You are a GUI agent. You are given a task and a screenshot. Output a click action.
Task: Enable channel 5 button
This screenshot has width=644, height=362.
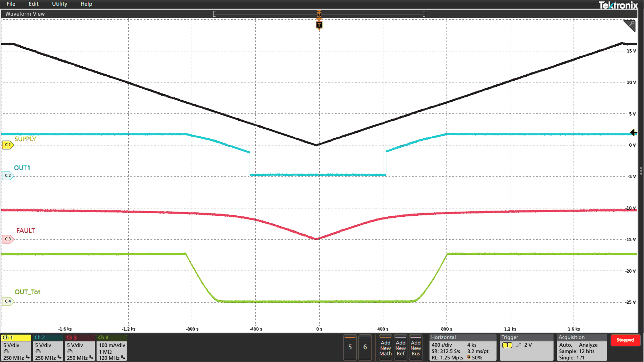click(x=350, y=347)
